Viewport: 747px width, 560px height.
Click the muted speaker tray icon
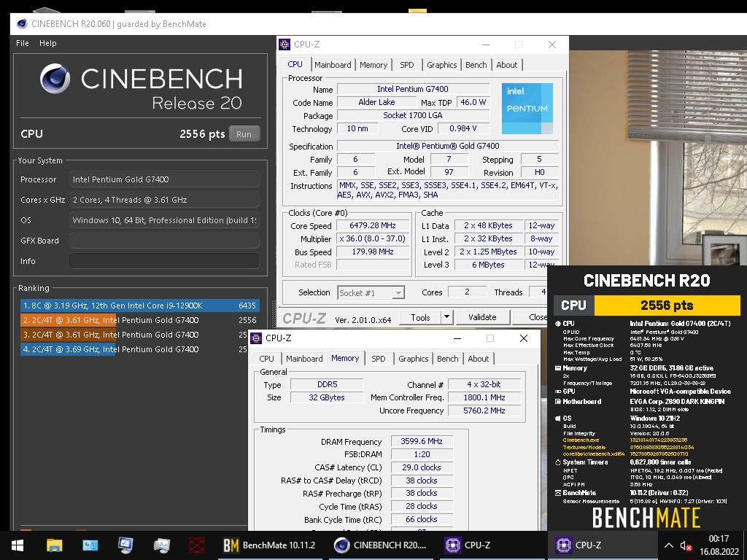[686, 545]
